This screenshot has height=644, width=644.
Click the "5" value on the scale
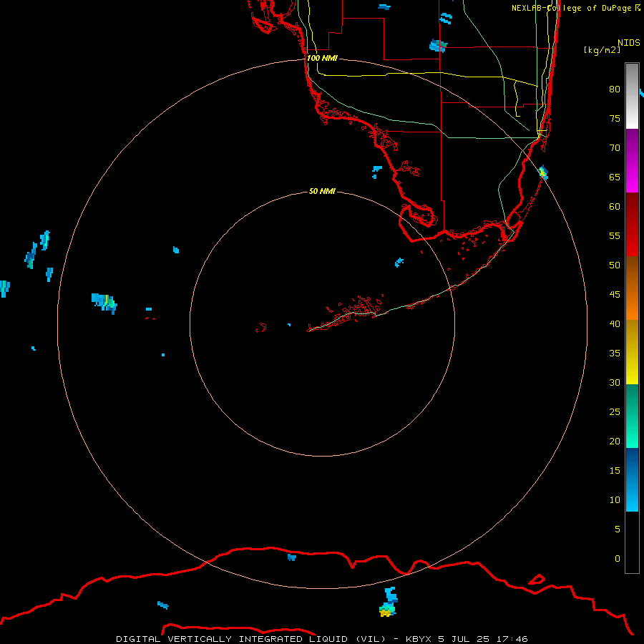click(x=618, y=530)
